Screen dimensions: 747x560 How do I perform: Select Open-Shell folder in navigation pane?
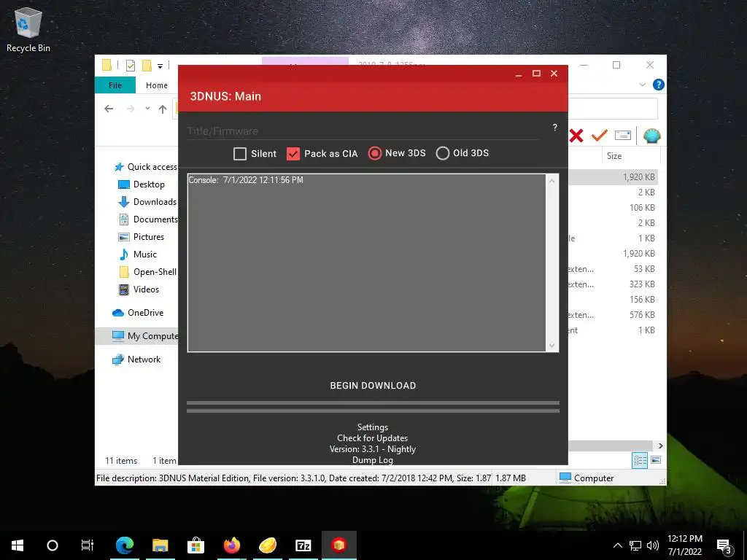click(147, 272)
